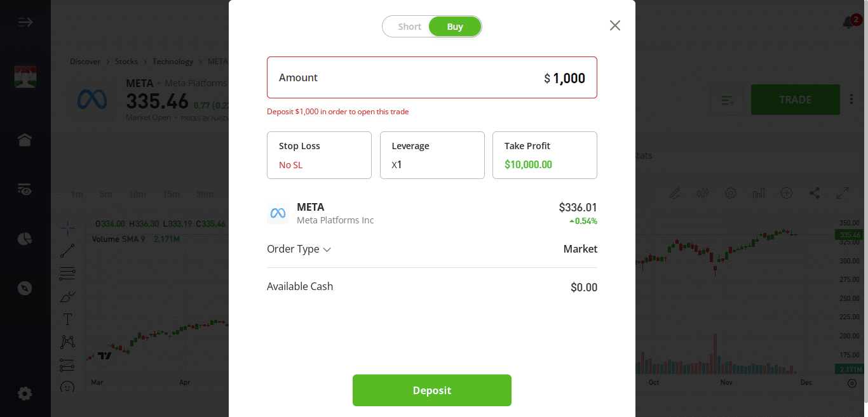Open the Leverage selector
Image resolution: width=868 pixels, height=417 pixels.
(x=432, y=155)
